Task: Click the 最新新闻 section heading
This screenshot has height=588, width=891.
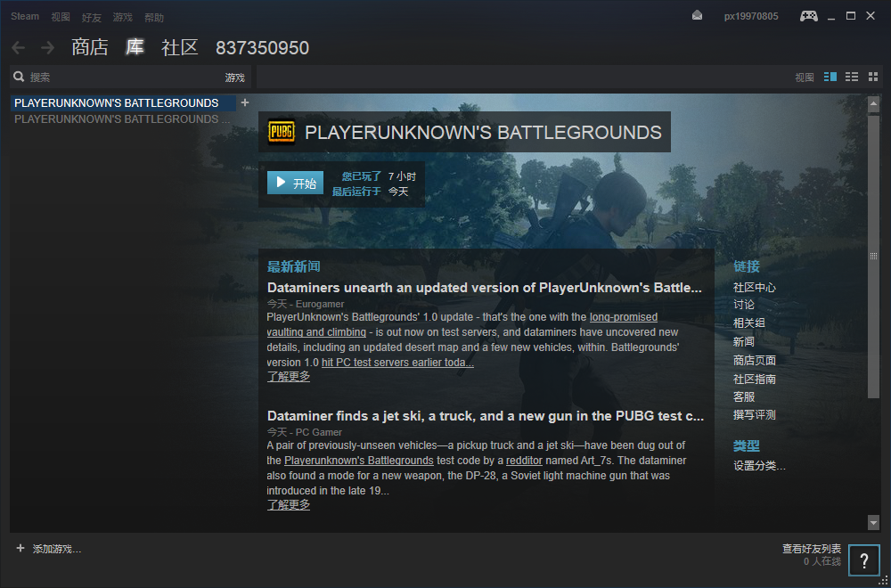Action: [x=294, y=265]
